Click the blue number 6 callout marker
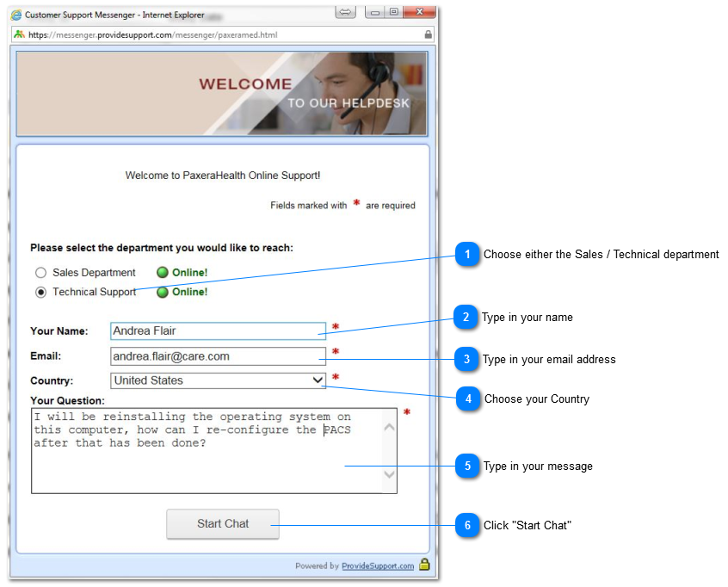Screen dimensions: 728x587 coord(467,525)
